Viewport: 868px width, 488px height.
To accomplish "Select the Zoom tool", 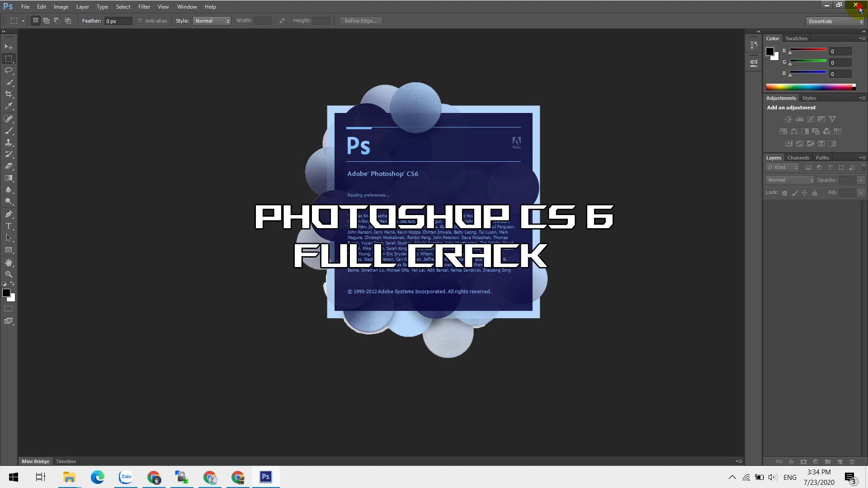I will (x=8, y=274).
